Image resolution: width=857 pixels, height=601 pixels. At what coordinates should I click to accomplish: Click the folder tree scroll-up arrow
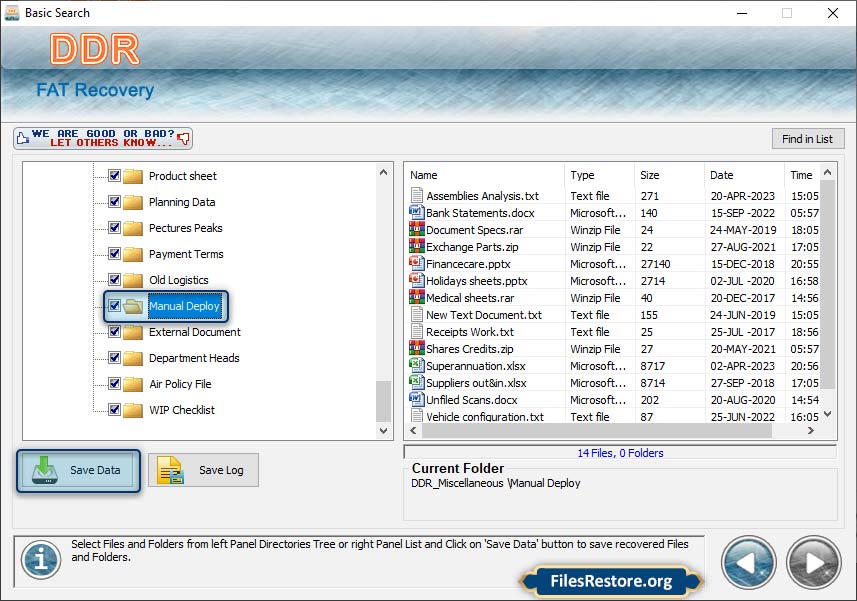tap(384, 172)
